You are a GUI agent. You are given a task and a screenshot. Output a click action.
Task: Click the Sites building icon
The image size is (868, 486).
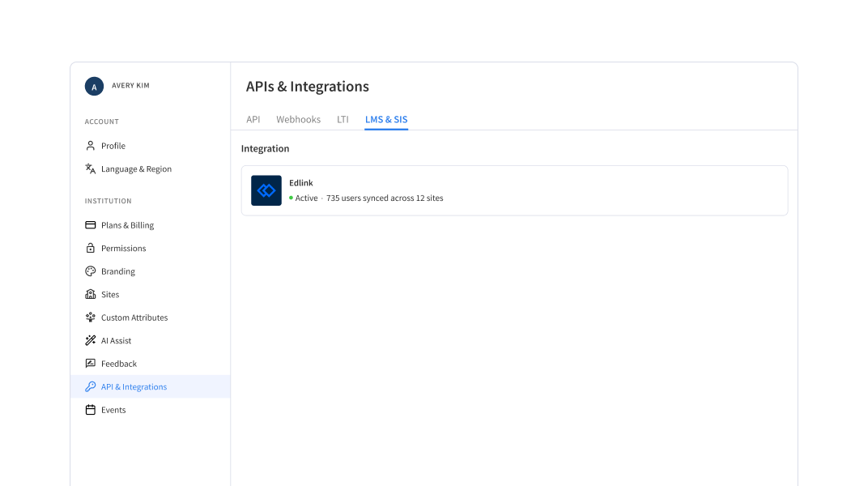point(90,294)
